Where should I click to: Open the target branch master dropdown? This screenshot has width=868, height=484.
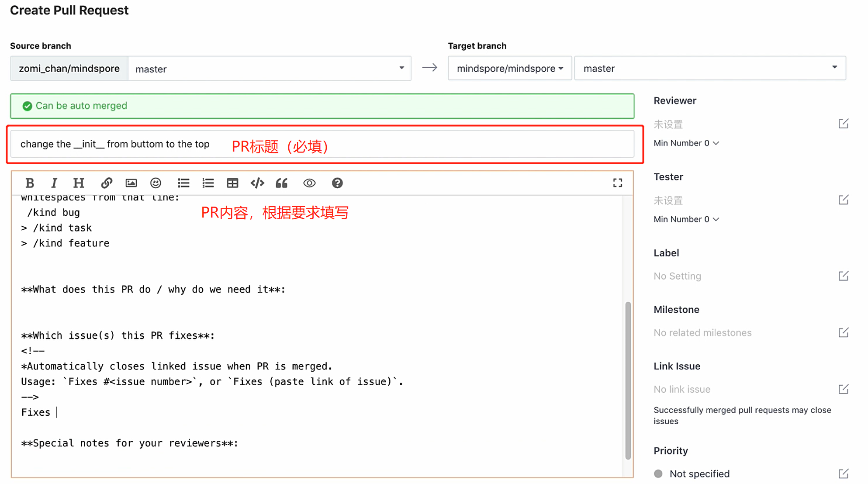(710, 68)
